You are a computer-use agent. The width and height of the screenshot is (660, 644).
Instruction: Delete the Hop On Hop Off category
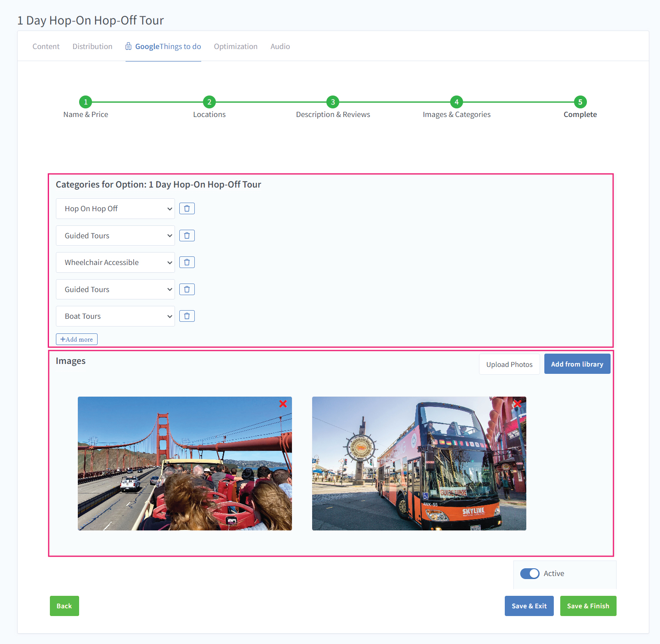(187, 209)
